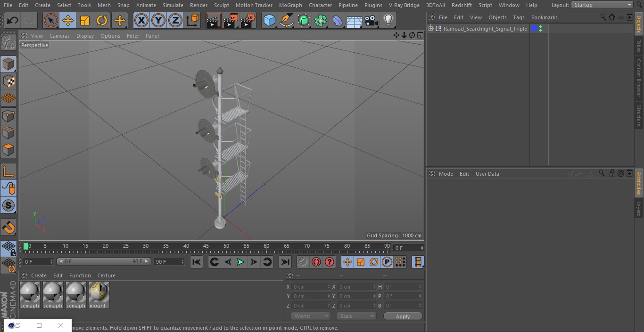644x332 pixels.
Task: Render to Picture Viewer
Action: click(231, 20)
